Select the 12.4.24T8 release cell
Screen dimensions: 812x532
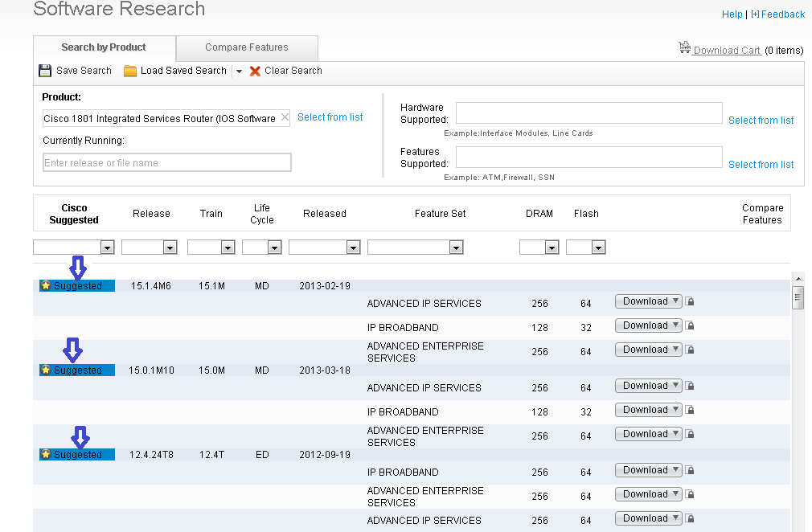pyautogui.click(x=151, y=454)
